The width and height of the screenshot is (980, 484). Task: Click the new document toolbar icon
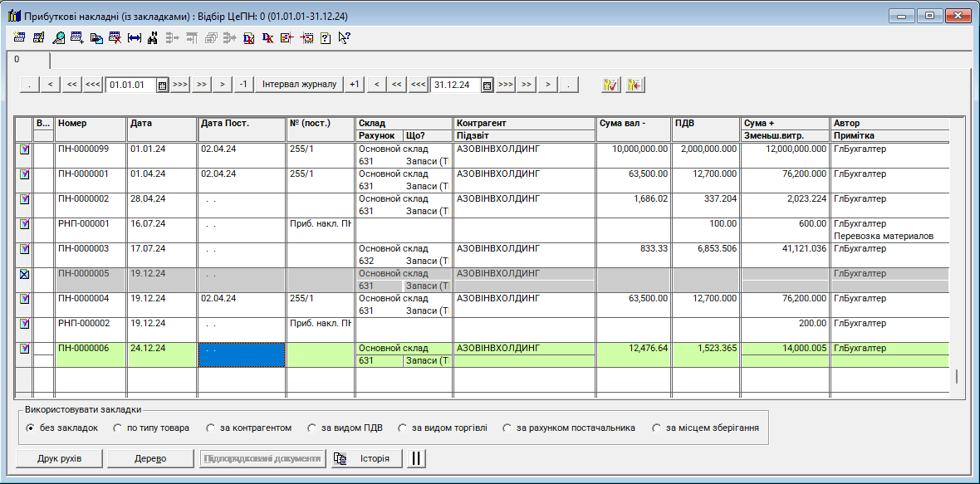[x=20, y=37]
